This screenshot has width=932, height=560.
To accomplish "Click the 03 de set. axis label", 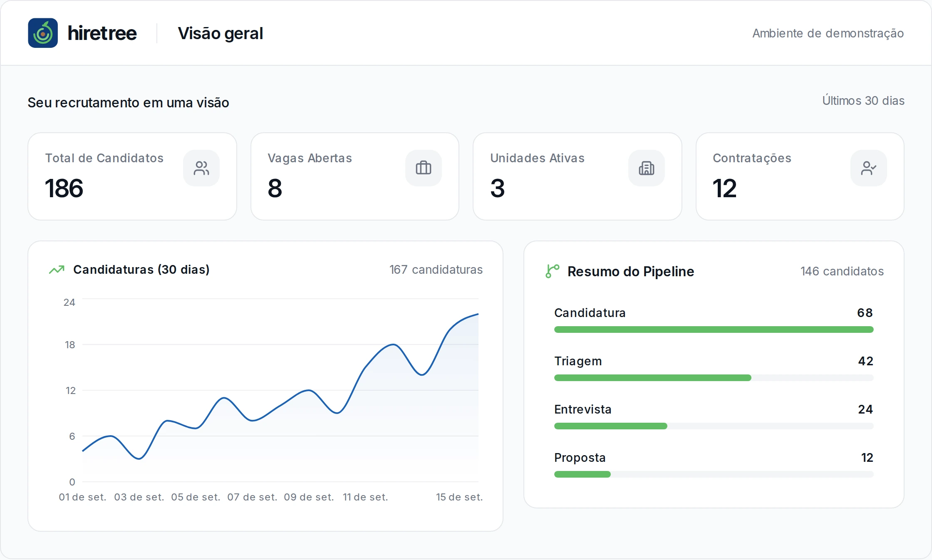I will pyautogui.click(x=139, y=497).
